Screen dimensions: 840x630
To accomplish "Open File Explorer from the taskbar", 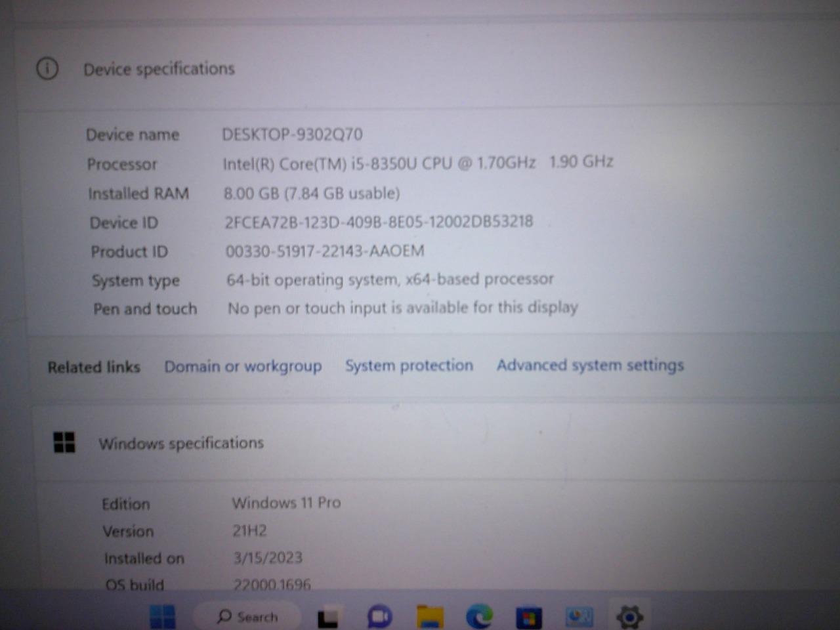I will pyautogui.click(x=430, y=617).
